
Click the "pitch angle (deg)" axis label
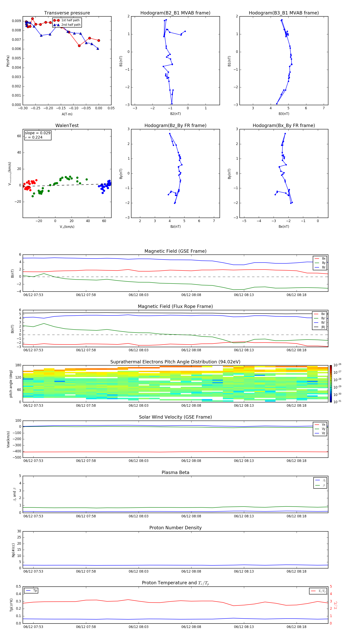point(11,384)
